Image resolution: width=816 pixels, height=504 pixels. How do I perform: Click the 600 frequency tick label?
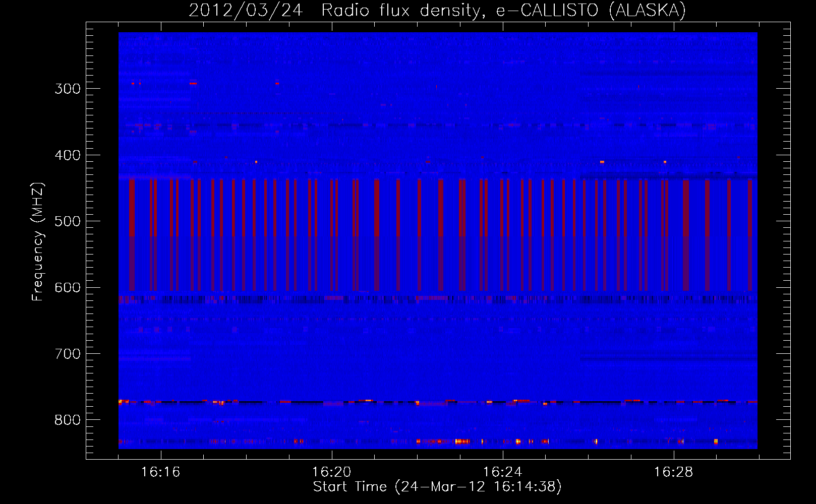coord(68,288)
